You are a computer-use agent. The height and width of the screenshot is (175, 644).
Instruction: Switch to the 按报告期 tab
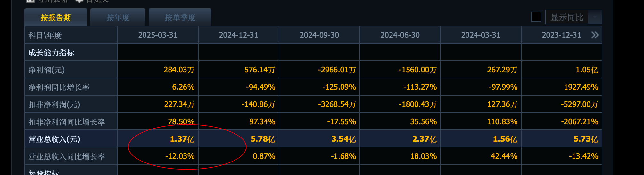coord(56,18)
